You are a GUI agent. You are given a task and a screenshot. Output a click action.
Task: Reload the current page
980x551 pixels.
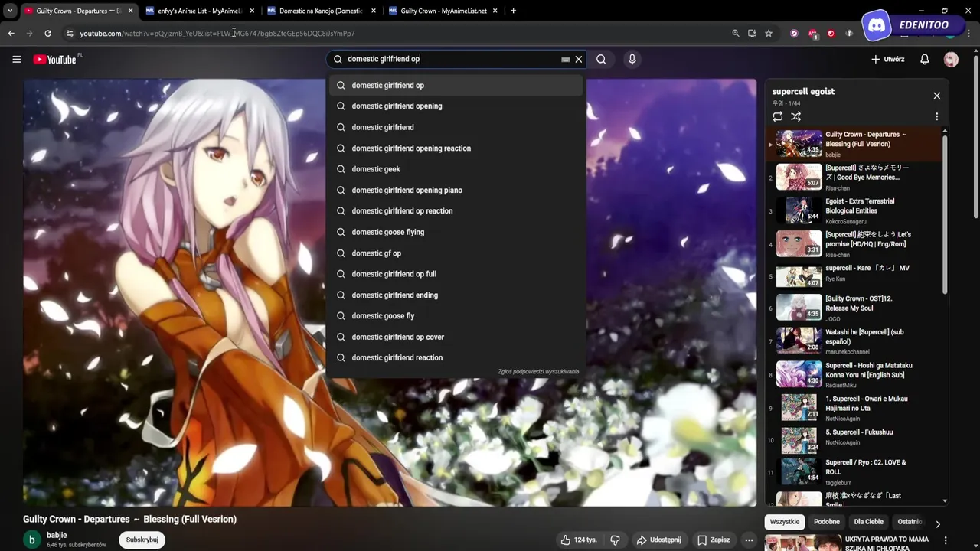47,33
